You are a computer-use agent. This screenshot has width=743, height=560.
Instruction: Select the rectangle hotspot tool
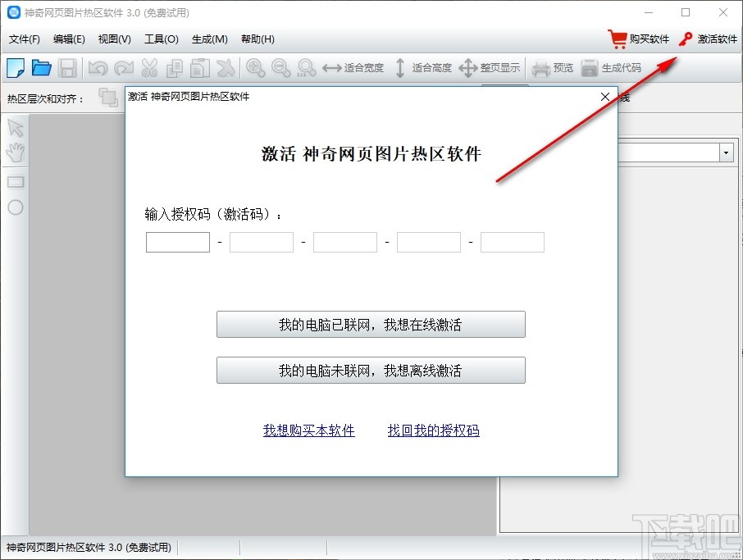(x=16, y=181)
